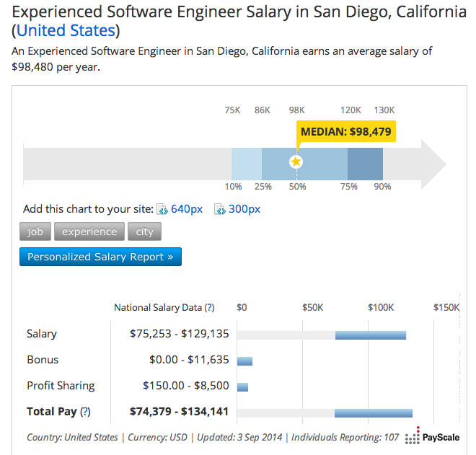Toggle the experience filter tag
The image size is (476, 455).
pyautogui.click(x=89, y=231)
